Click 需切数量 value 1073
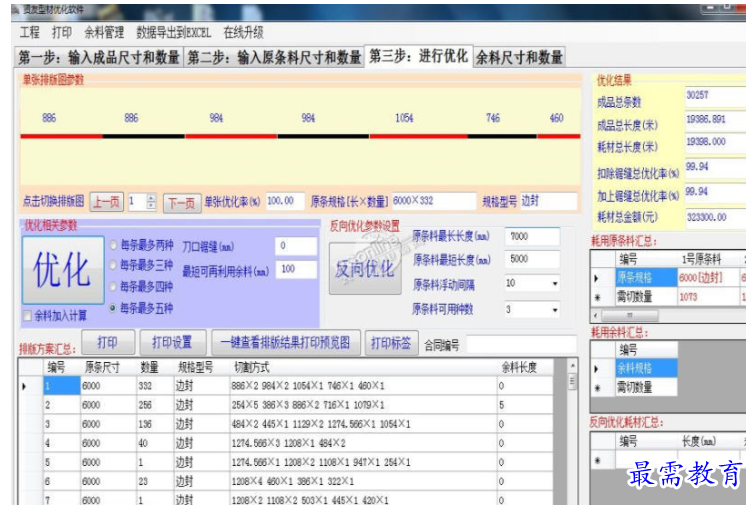 708,297
